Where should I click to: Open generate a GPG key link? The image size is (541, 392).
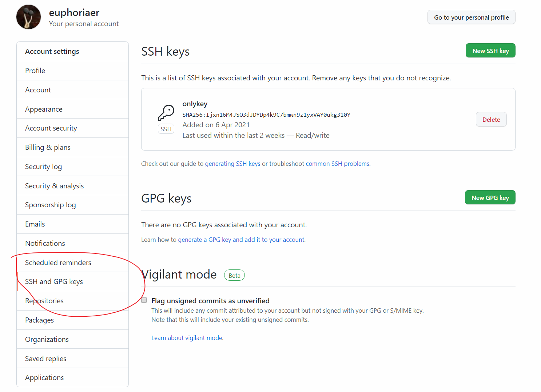[x=242, y=240]
